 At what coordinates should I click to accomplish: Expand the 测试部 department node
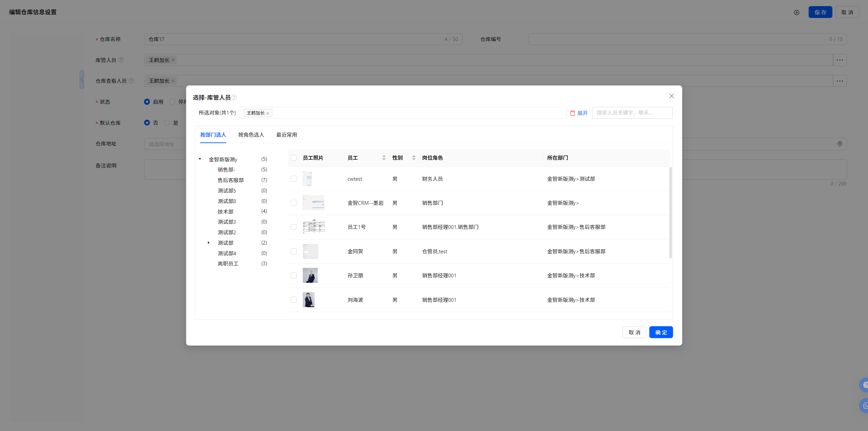click(209, 243)
